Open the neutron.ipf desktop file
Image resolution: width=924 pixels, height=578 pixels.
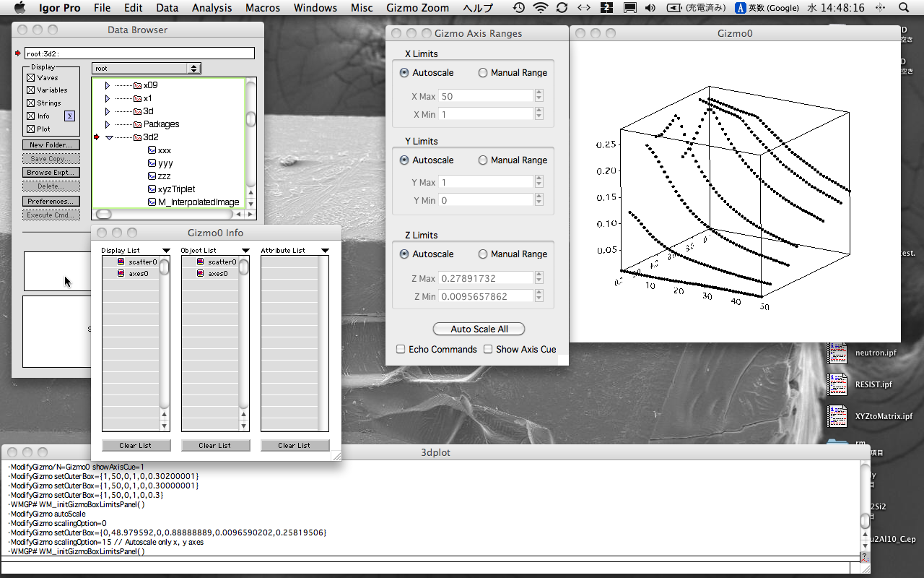click(x=837, y=353)
